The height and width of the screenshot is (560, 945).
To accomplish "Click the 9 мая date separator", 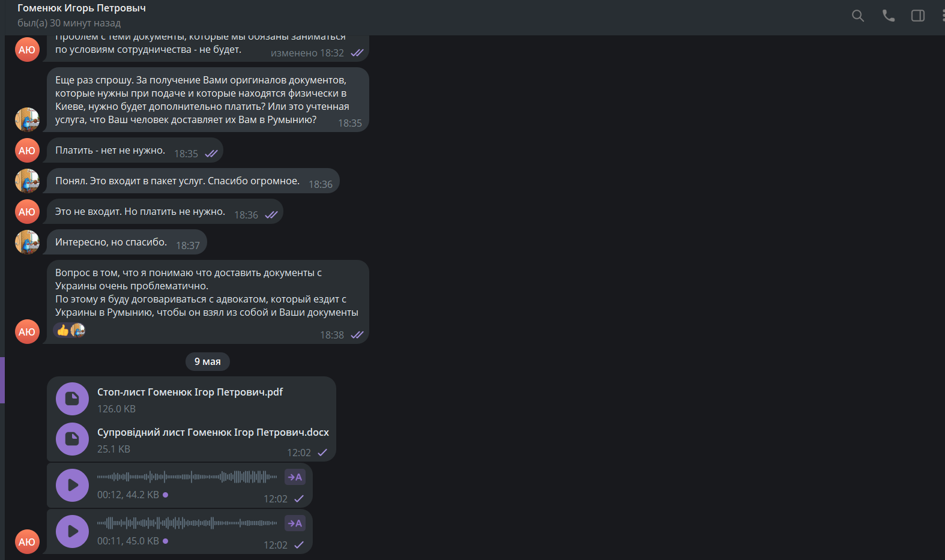I will [208, 361].
